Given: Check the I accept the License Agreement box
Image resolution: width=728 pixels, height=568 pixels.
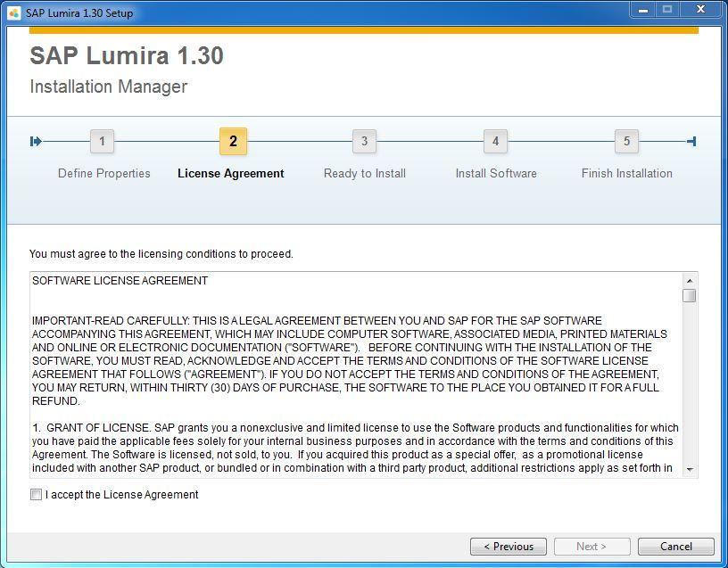Looking at the screenshot, I should (36, 495).
